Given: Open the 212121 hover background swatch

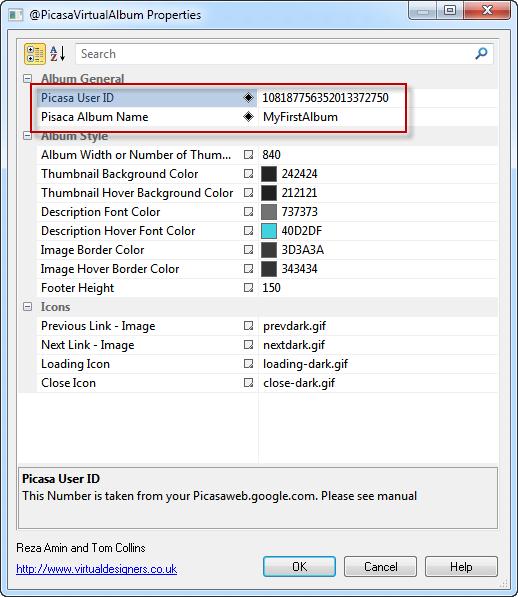Looking at the screenshot, I should (x=269, y=193).
